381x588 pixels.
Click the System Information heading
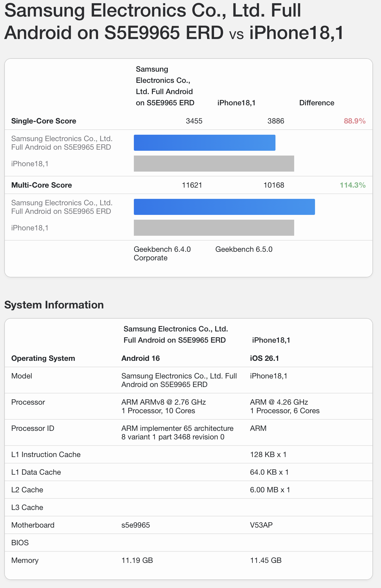pyautogui.click(x=54, y=305)
